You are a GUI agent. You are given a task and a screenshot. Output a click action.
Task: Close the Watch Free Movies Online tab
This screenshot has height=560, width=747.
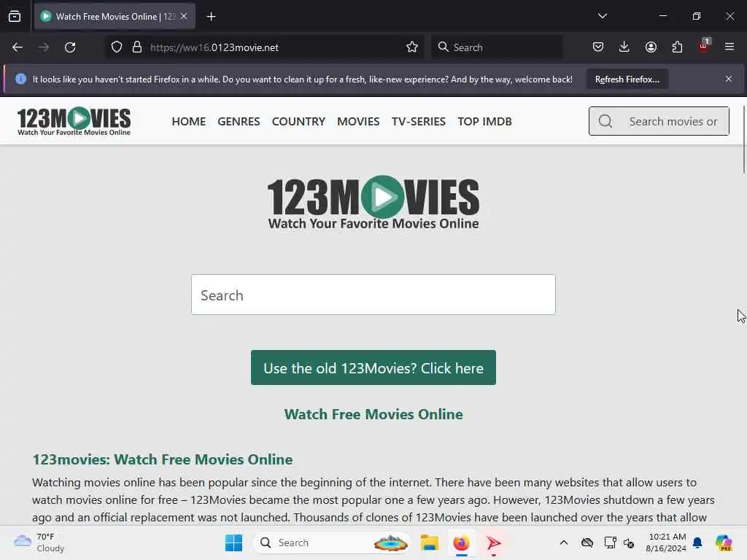pos(184,17)
